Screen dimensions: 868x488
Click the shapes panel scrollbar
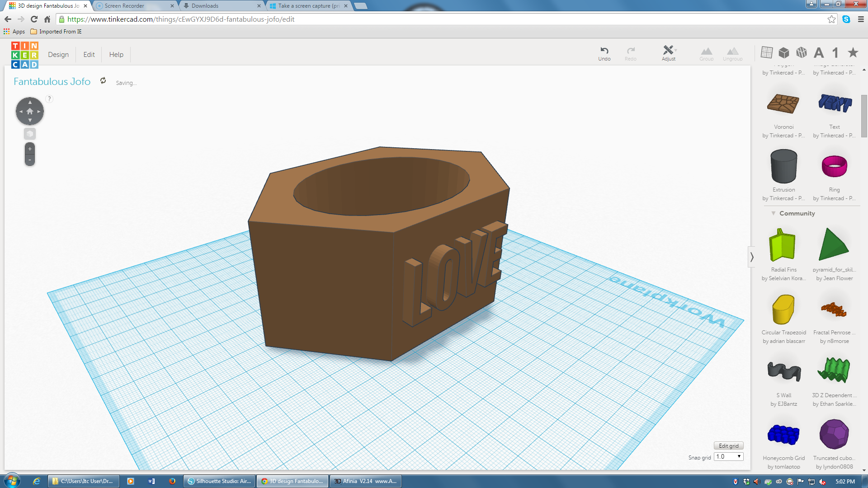pos(864,116)
